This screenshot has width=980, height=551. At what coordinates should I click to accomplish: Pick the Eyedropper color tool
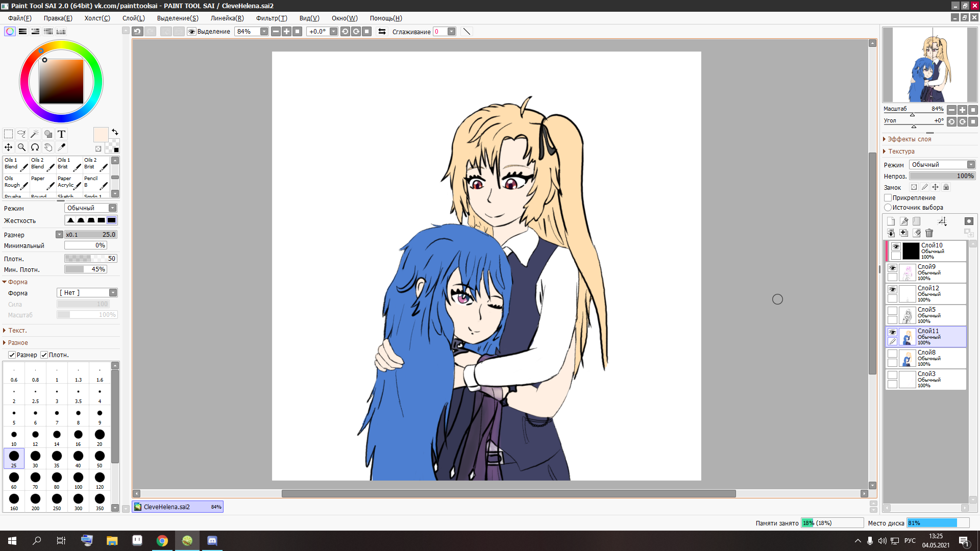(x=61, y=147)
